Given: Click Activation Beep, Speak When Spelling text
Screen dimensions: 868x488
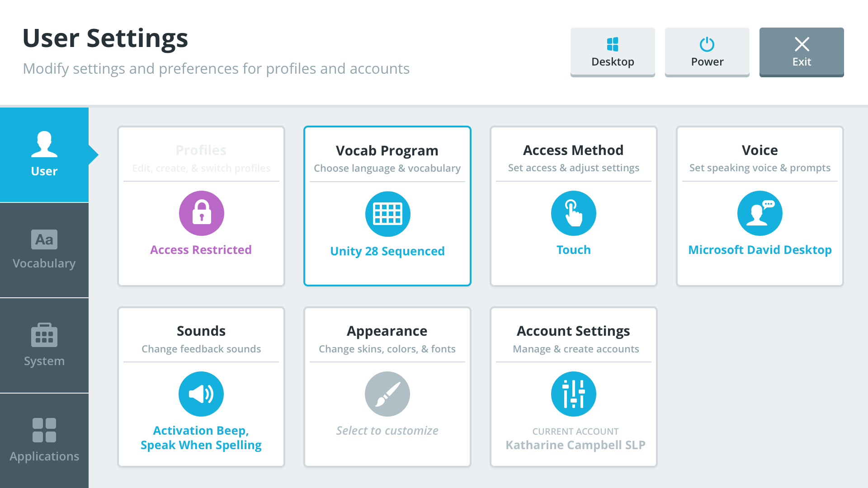Looking at the screenshot, I should [201, 438].
